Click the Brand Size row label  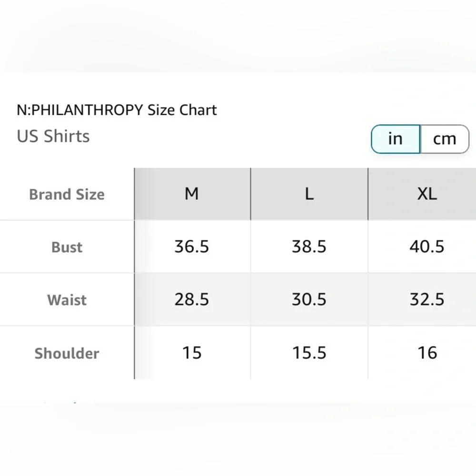(x=67, y=194)
